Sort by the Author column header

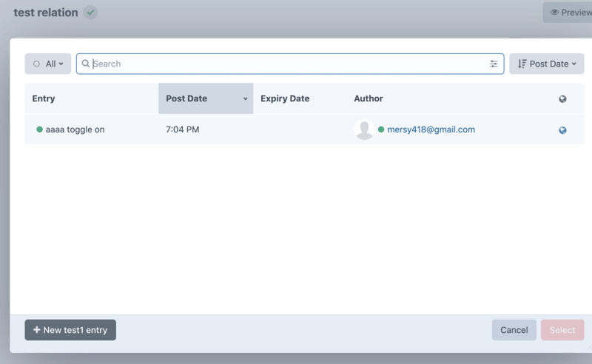[x=369, y=98]
